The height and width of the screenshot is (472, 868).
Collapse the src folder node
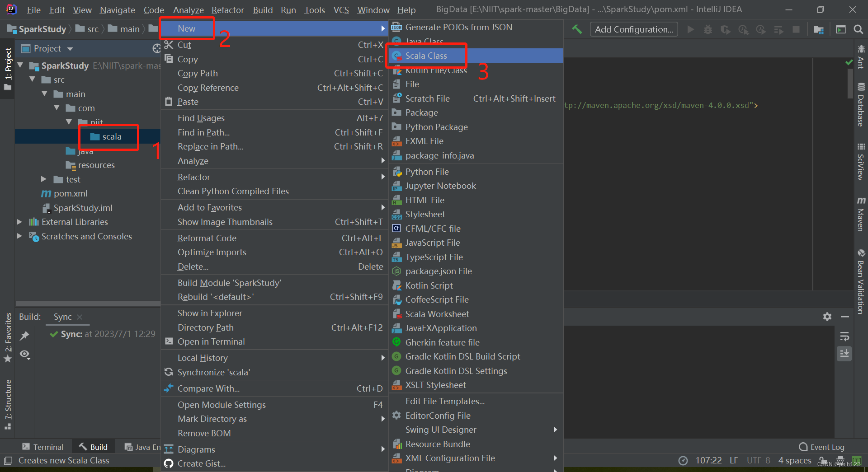pyautogui.click(x=32, y=79)
